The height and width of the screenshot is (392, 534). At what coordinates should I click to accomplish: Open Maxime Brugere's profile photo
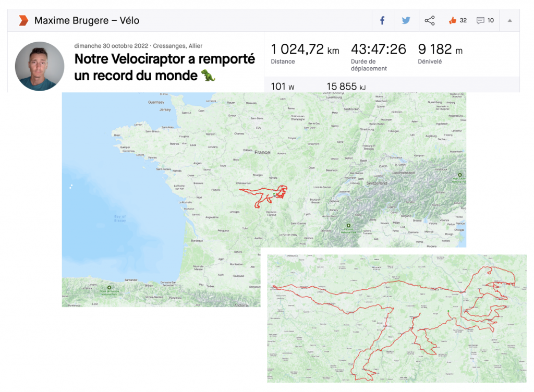pos(40,66)
